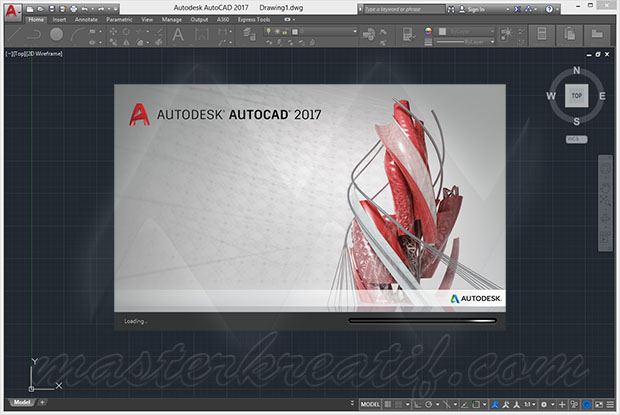Click the Match Properties icon
The height and width of the screenshot is (415, 620).
(409, 35)
